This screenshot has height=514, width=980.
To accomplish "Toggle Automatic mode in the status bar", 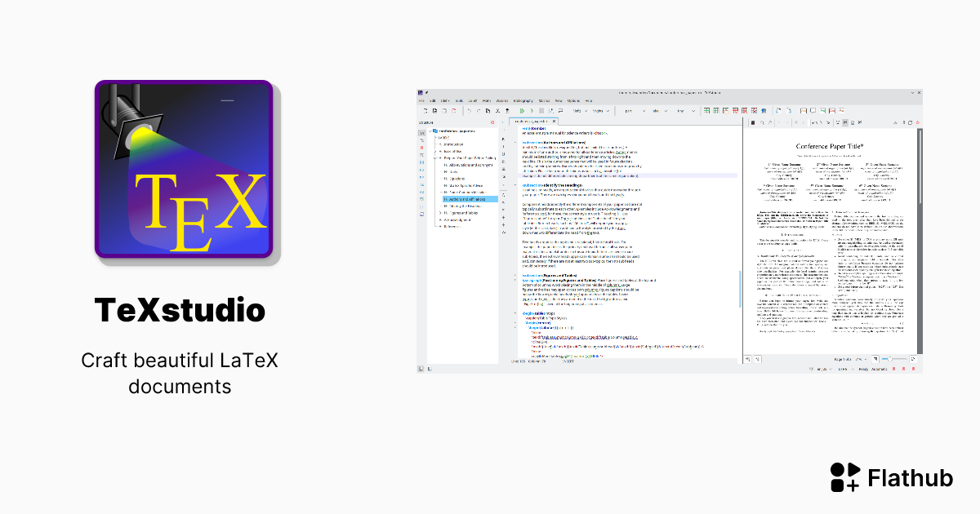I will coord(879,369).
